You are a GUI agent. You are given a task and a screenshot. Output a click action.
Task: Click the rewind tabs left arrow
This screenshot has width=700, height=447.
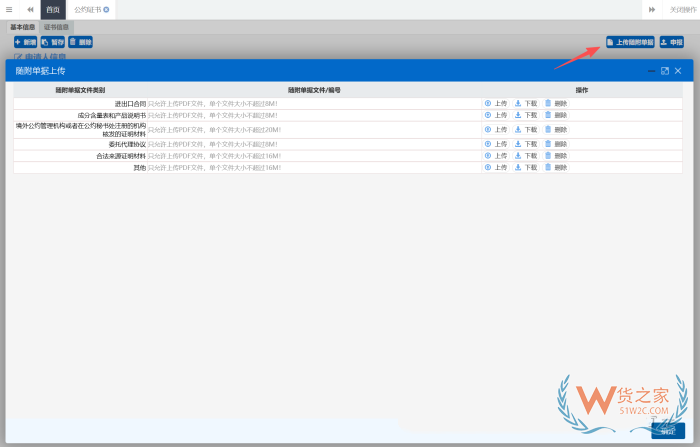(30, 9)
